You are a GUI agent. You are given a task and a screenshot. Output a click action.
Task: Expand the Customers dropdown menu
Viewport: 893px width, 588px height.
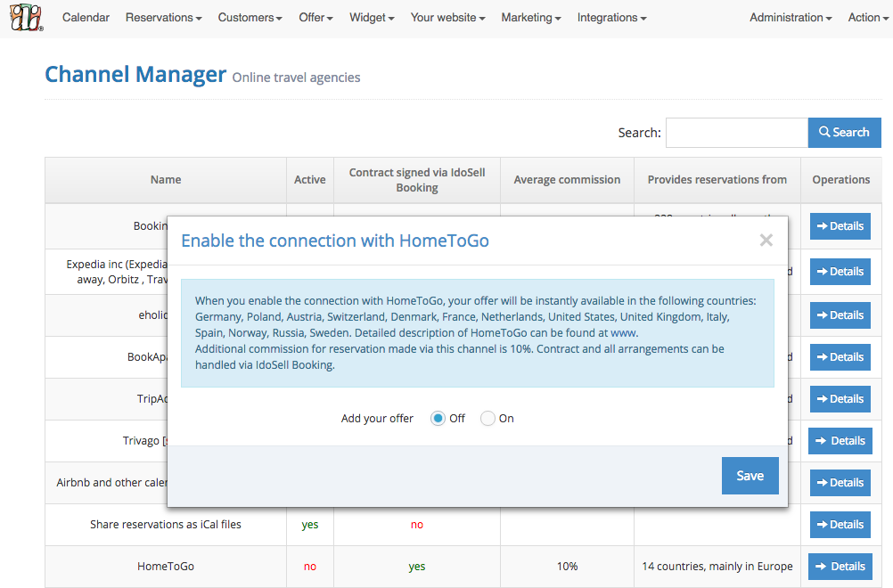coord(250,18)
